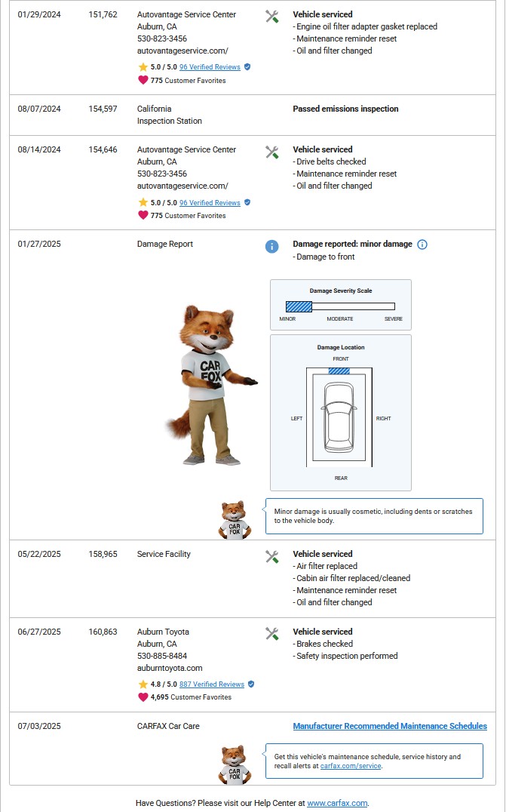Open 96 Verified Reviews in 01/29/2024 entry
The width and height of the screenshot is (506, 812).
pyautogui.click(x=210, y=67)
